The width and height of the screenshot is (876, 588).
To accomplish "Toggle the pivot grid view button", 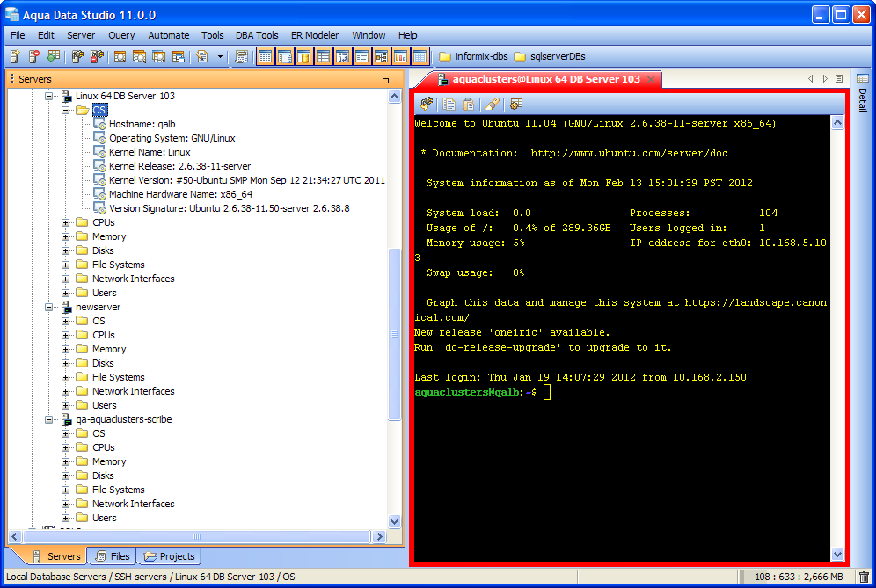I will click(342, 56).
